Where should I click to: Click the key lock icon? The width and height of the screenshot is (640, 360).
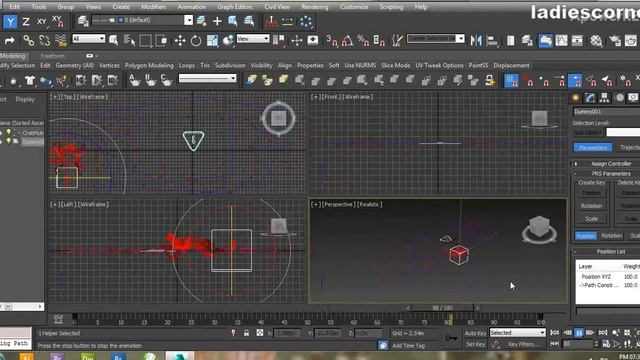pyautogui.click(x=451, y=338)
